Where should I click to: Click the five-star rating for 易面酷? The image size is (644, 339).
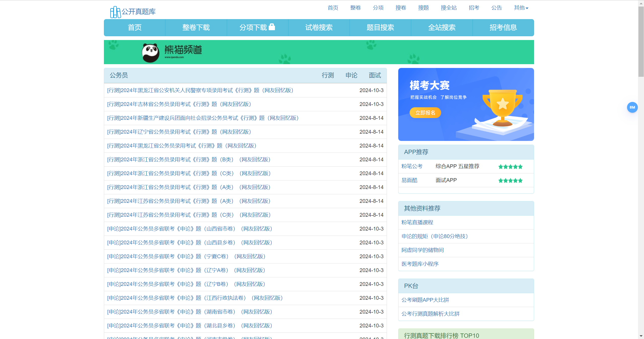[x=510, y=180]
